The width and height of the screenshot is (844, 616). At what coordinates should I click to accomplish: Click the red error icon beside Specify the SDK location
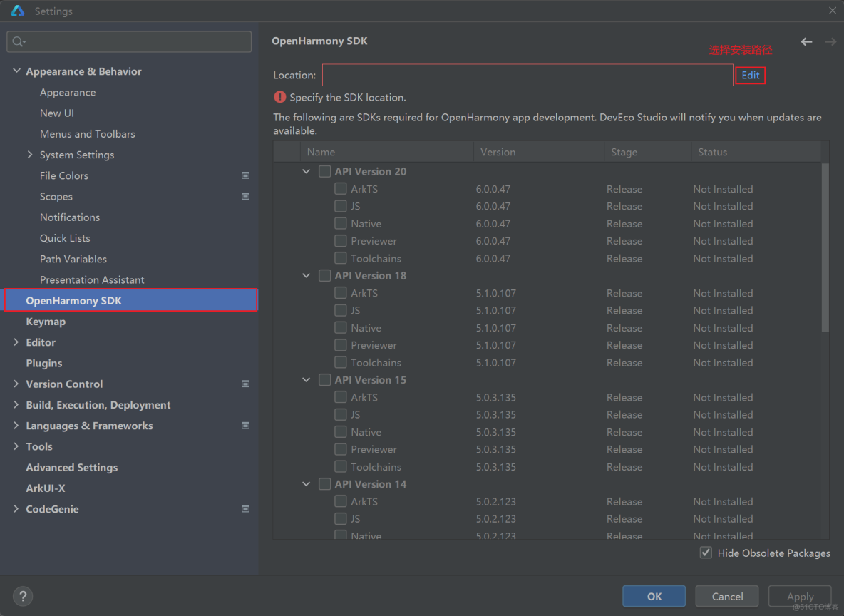tap(280, 97)
